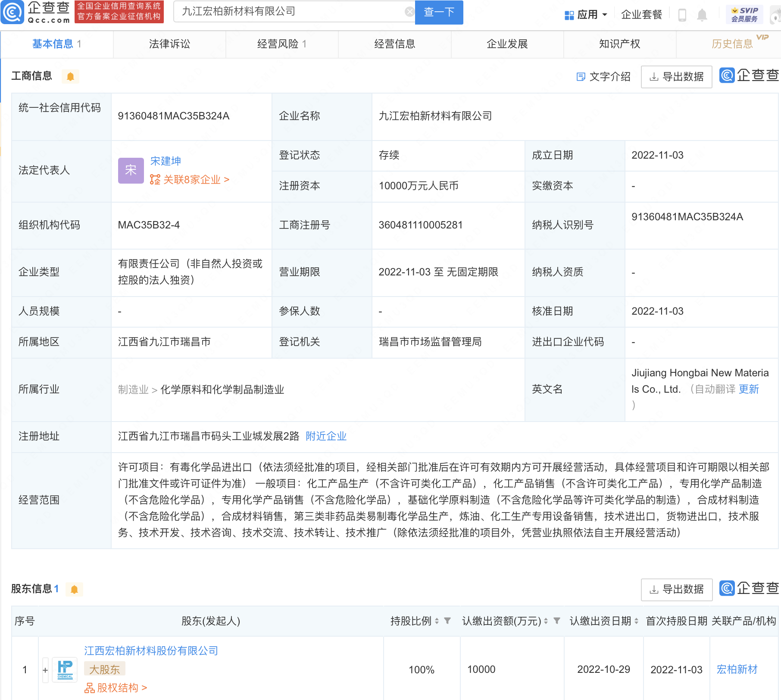
Task: Click the shareholder company logo thumbnail
Action: pos(65,669)
